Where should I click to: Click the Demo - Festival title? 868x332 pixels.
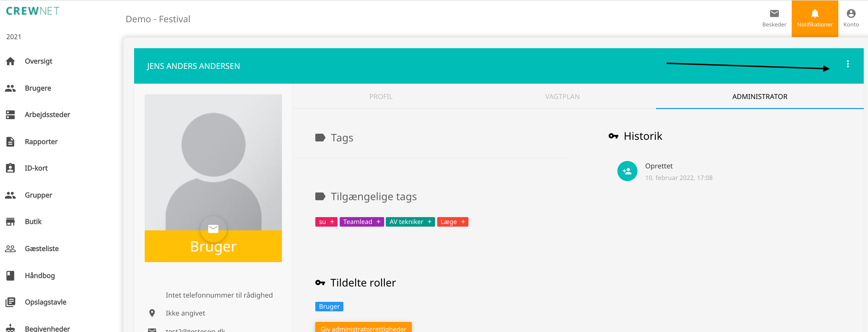pyautogui.click(x=158, y=19)
